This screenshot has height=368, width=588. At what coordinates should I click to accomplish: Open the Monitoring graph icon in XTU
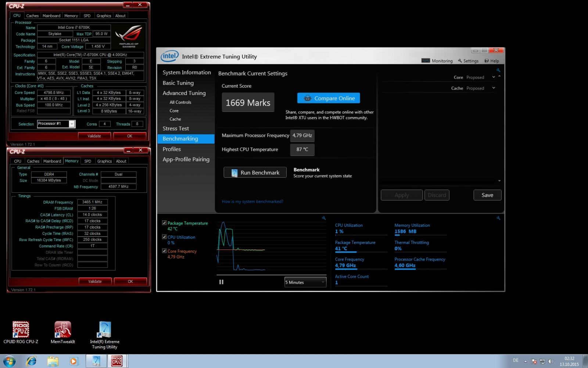click(x=426, y=61)
